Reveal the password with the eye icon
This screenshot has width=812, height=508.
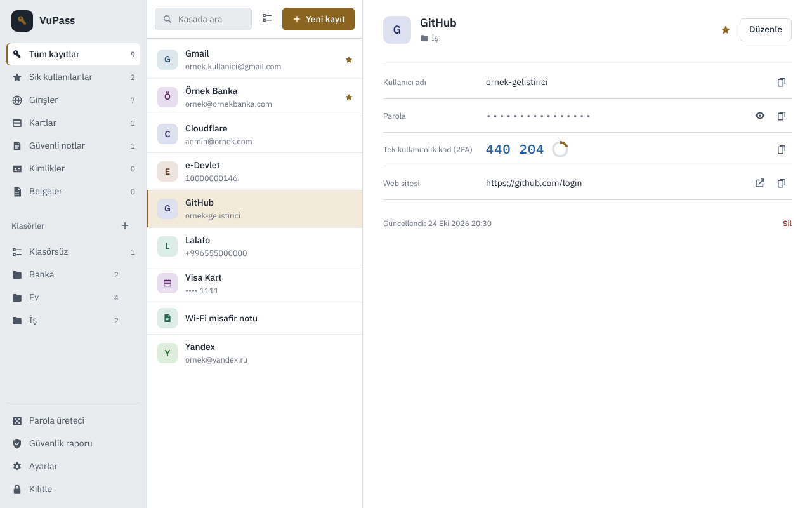click(x=760, y=116)
